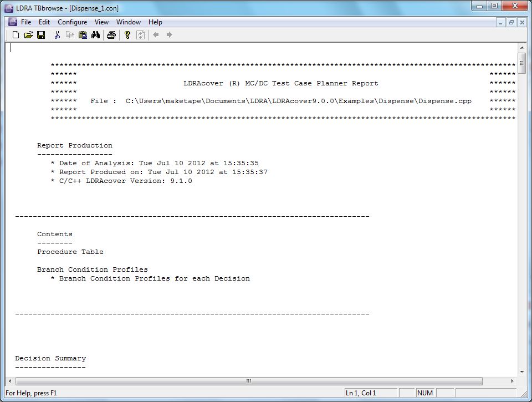532x402 pixels.
Task: Click the New document toolbar icon
Action: pos(16,35)
